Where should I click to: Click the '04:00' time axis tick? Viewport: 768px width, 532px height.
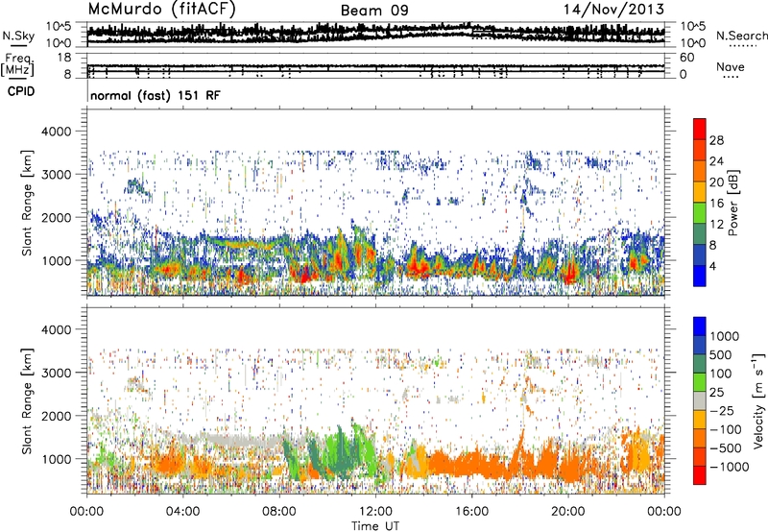click(182, 512)
